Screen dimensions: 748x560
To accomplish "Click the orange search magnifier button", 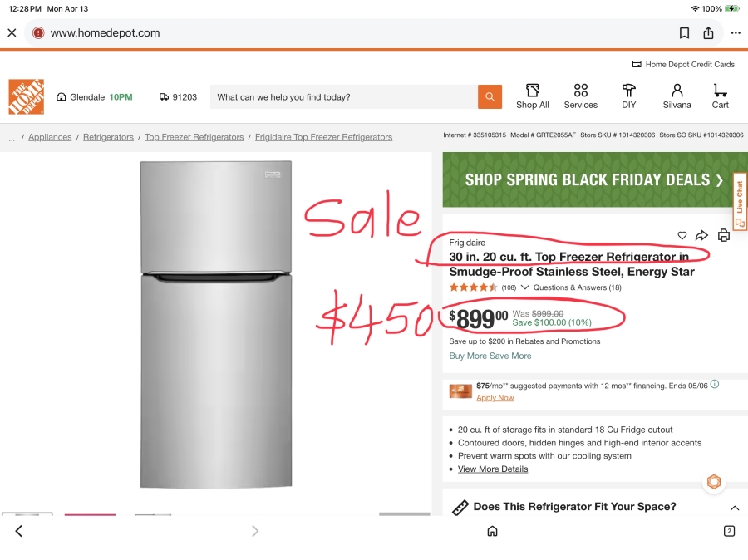I will 490,97.
